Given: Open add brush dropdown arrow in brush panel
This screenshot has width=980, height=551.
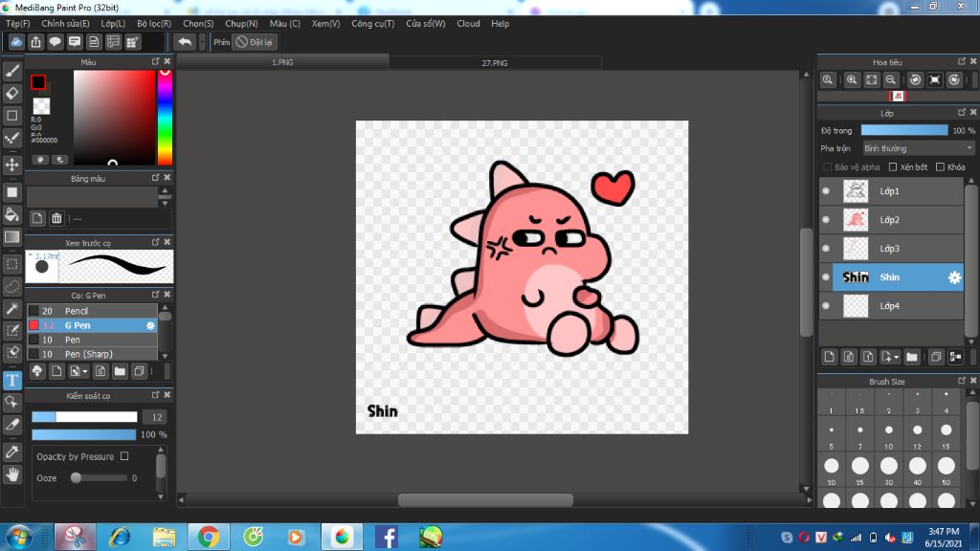Looking at the screenshot, I should (x=85, y=371).
